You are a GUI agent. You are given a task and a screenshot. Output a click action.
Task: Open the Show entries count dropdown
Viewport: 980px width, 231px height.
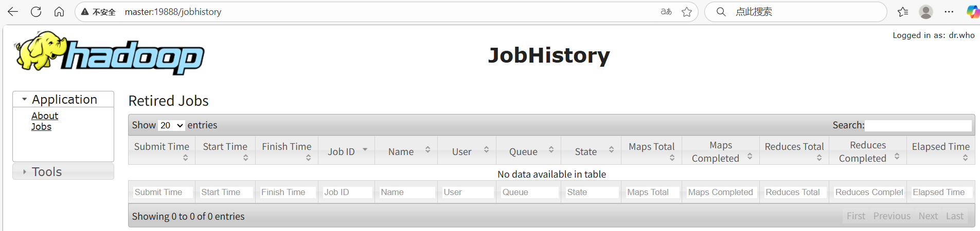point(171,125)
